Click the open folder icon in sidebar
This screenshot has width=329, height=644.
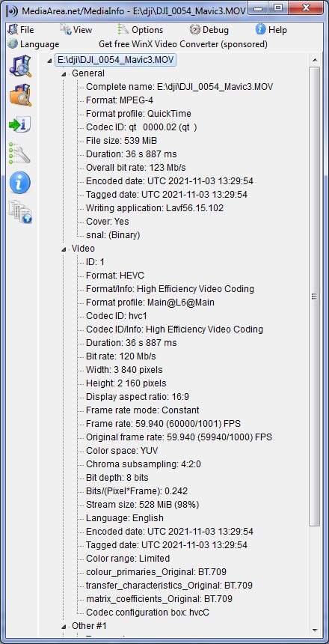pyautogui.click(x=20, y=94)
